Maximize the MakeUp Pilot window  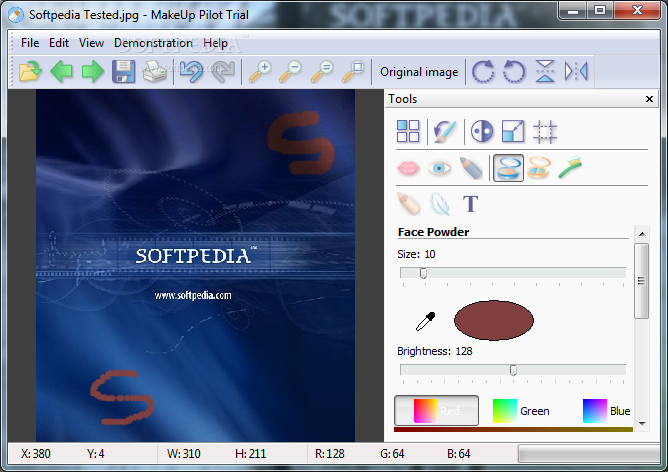[x=600, y=11]
